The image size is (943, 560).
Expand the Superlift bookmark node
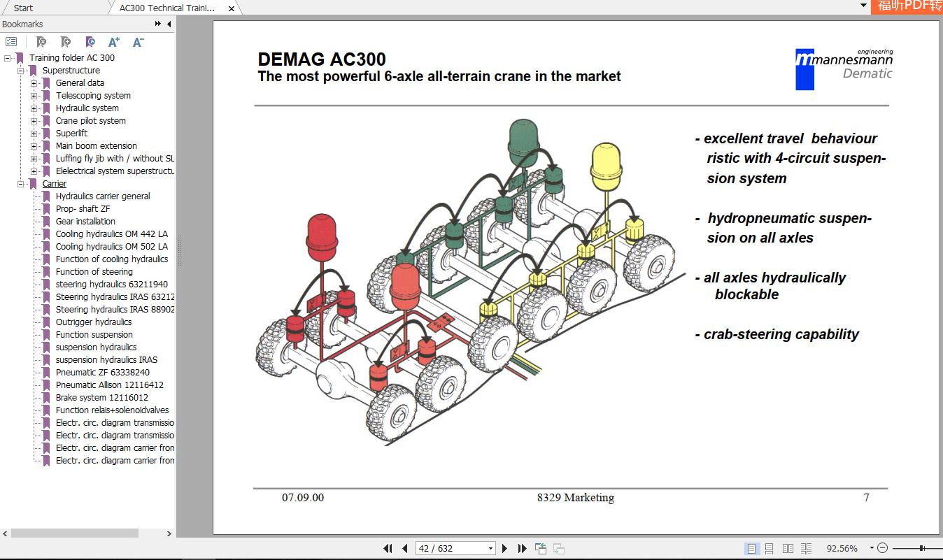pos(34,133)
